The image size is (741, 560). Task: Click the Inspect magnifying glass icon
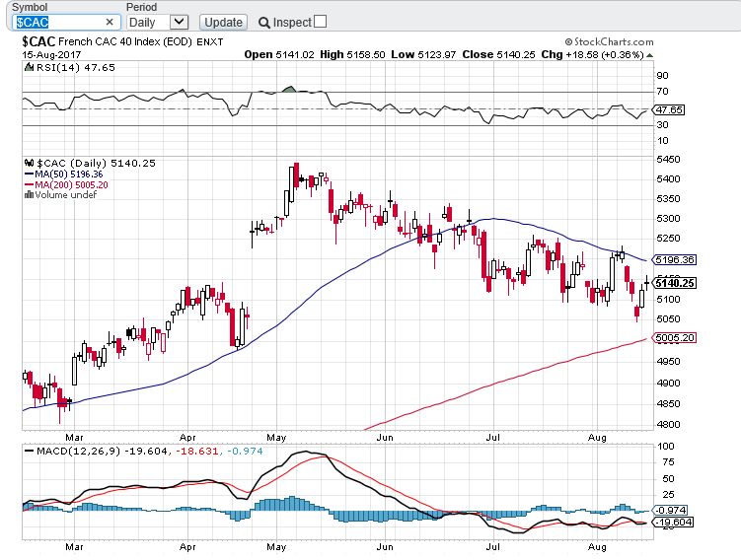(x=264, y=23)
